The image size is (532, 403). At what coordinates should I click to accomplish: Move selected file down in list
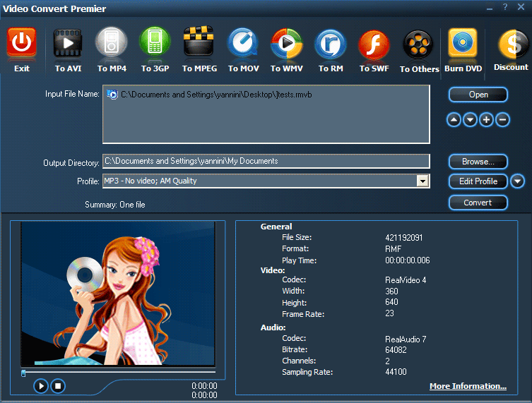470,120
